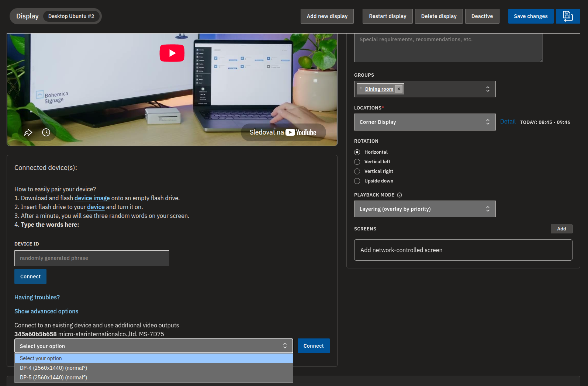The height and width of the screenshot is (386, 588).
Task: Click Connect button under Device ID
Action: [x=30, y=277]
